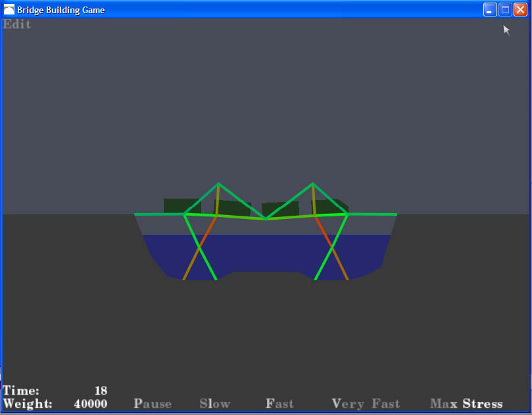Click the Weight: label
Image resolution: width=532 pixels, height=415 pixels.
(28, 404)
